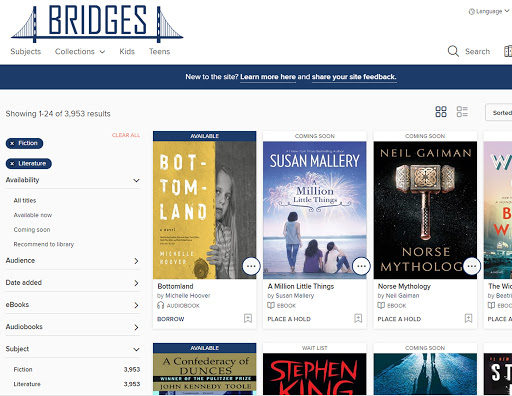Click the ebook icon under A Million Little Things
512x396 pixels.
coord(271,305)
